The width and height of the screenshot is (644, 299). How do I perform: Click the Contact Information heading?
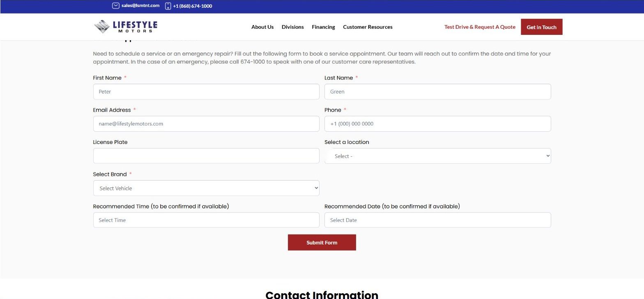[x=322, y=294]
